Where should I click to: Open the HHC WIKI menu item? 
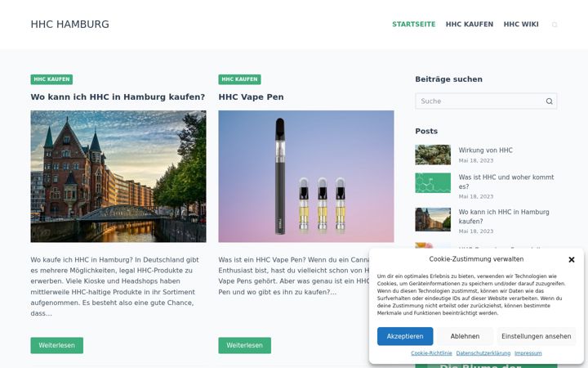click(521, 25)
